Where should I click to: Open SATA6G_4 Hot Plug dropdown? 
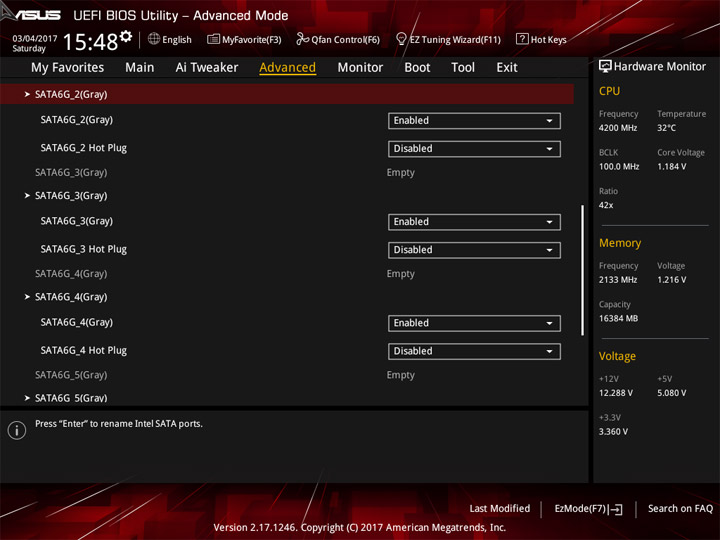[474, 351]
